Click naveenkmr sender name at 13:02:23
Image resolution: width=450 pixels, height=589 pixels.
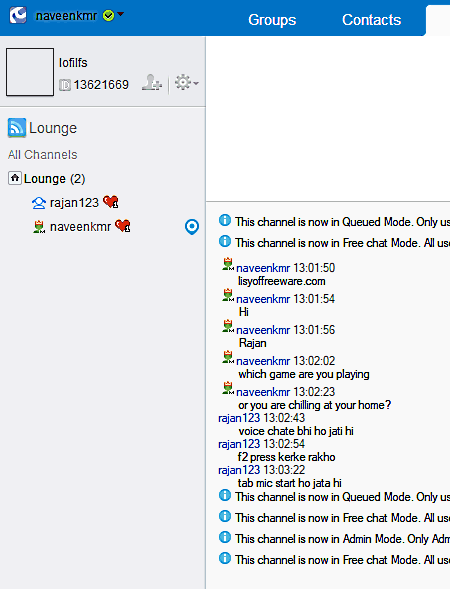263,392
